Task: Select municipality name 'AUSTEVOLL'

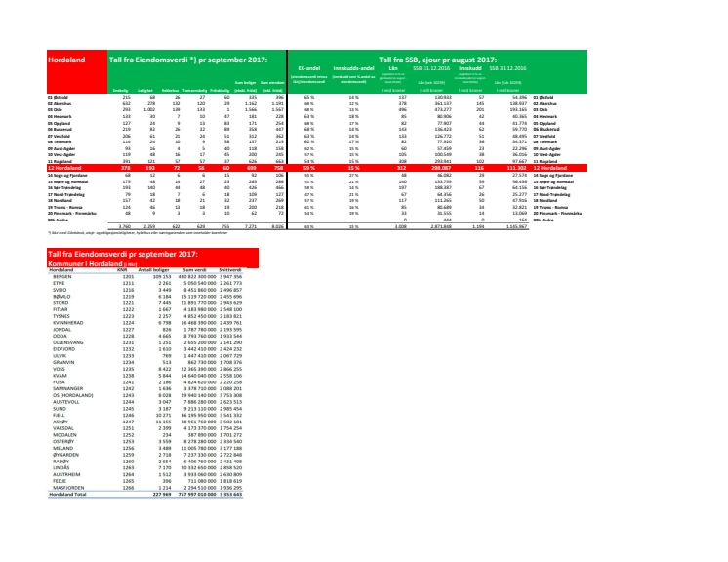Action: [x=66, y=402]
